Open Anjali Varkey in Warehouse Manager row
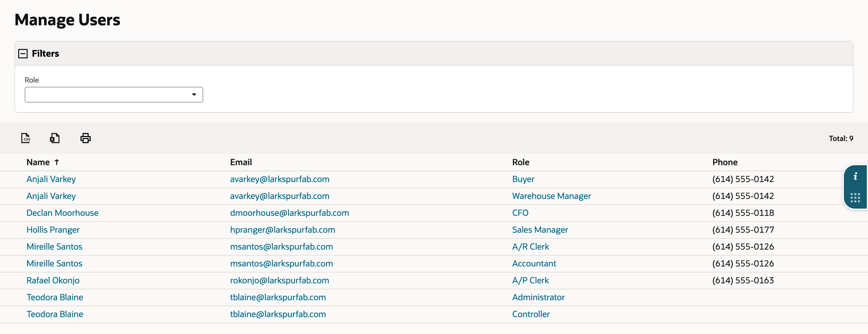The height and width of the screenshot is (334, 868). click(51, 196)
